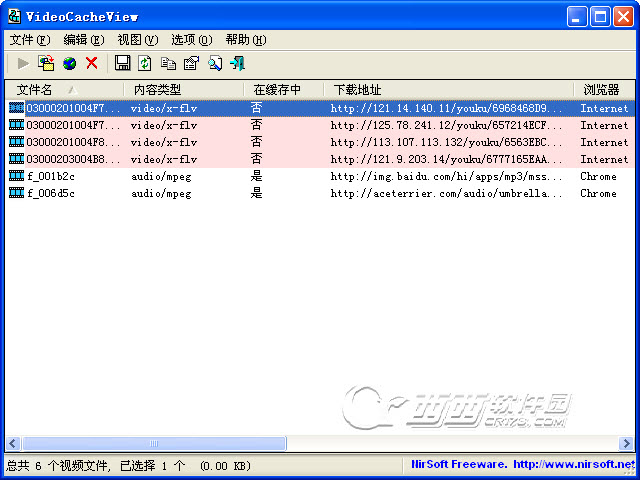Click film icon of 03000203004B8 row
Screen dimensions: 640x480
pyautogui.click(x=16, y=159)
